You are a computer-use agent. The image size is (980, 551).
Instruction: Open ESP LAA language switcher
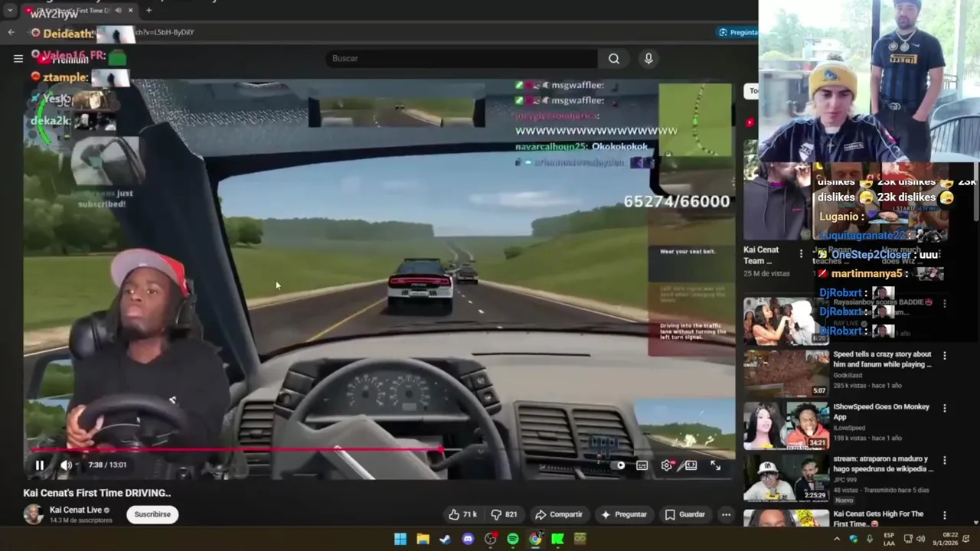coord(889,539)
